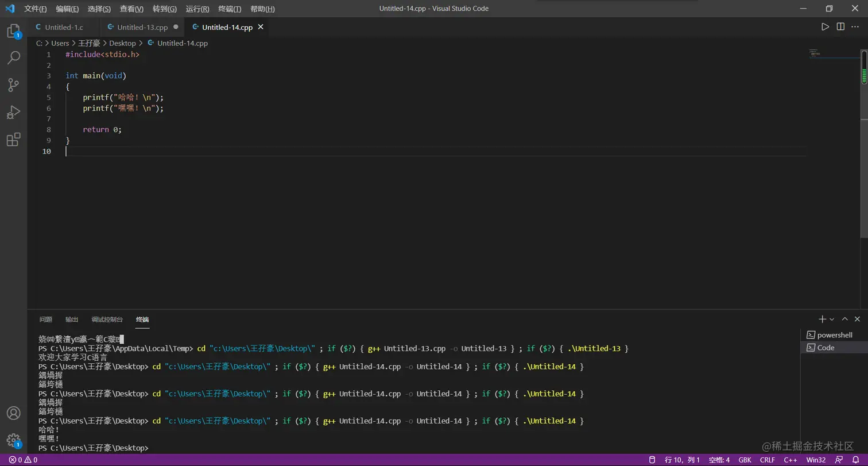Select the powershell terminal in list
This screenshot has width=868, height=466.
pos(834,335)
